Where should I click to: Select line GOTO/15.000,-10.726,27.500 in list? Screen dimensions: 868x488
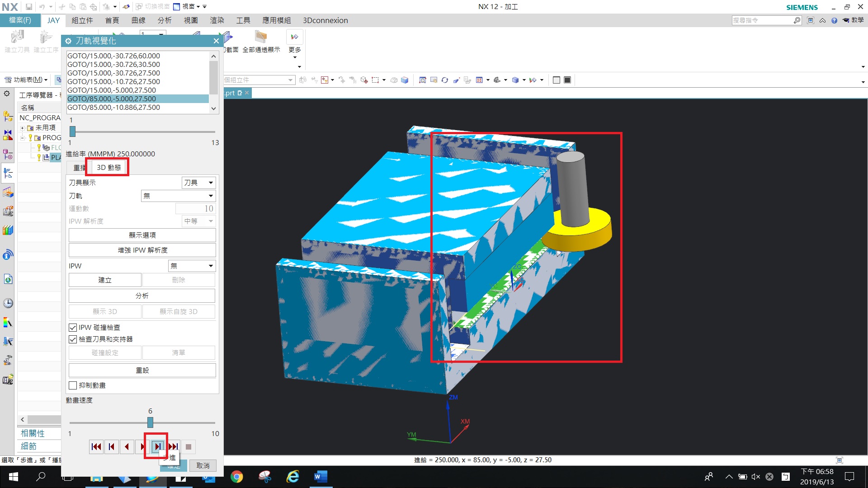pos(138,82)
